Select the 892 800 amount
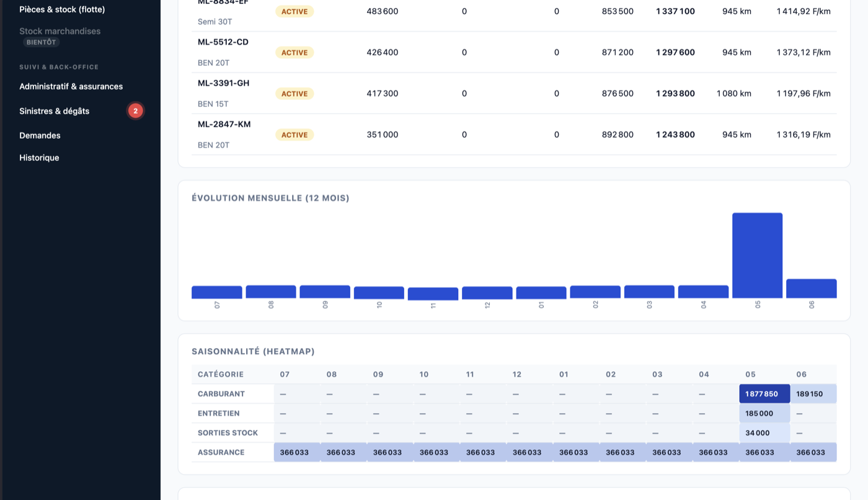Screen dimensions: 868x500 (618, 135)
